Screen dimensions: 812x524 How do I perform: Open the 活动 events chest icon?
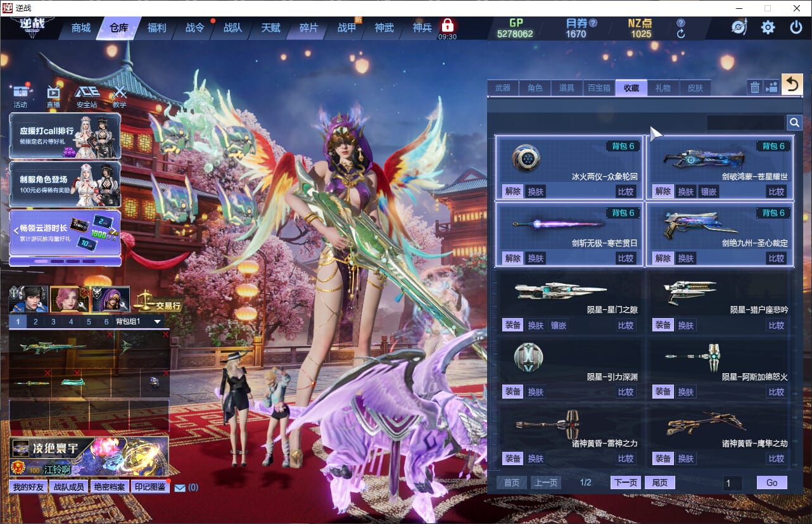point(21,93)
